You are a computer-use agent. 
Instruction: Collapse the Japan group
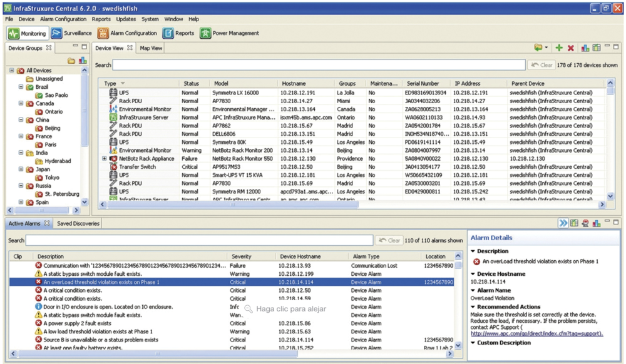(21, 169)
